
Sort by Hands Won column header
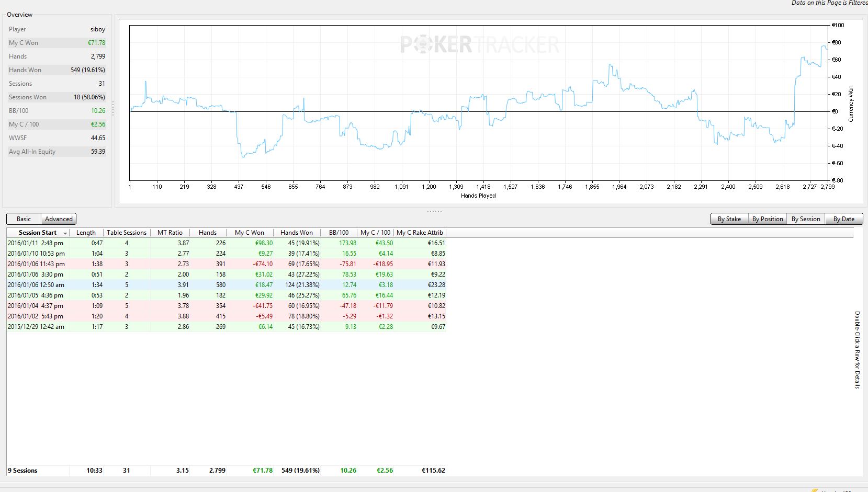(297, 233)
